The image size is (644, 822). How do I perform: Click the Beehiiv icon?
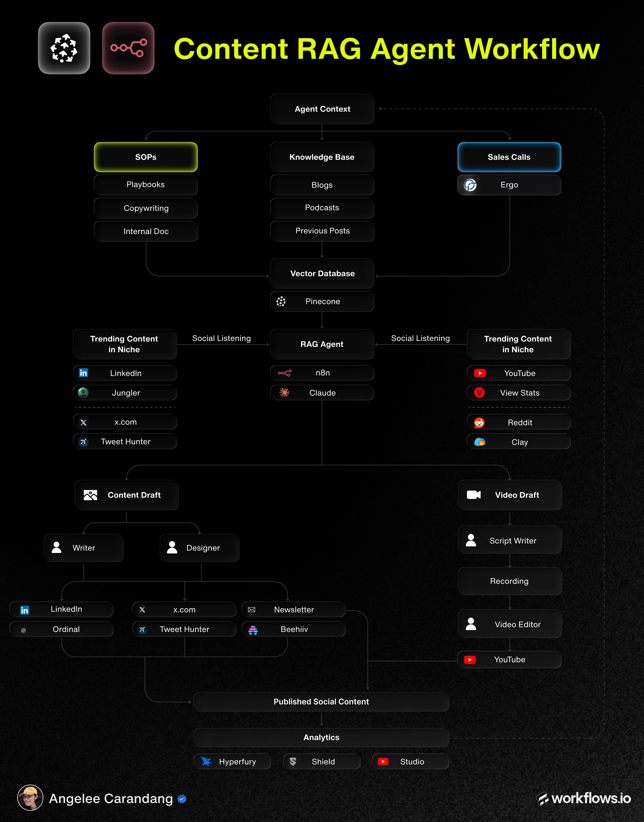pyautogui.click(x=253, y=630)
